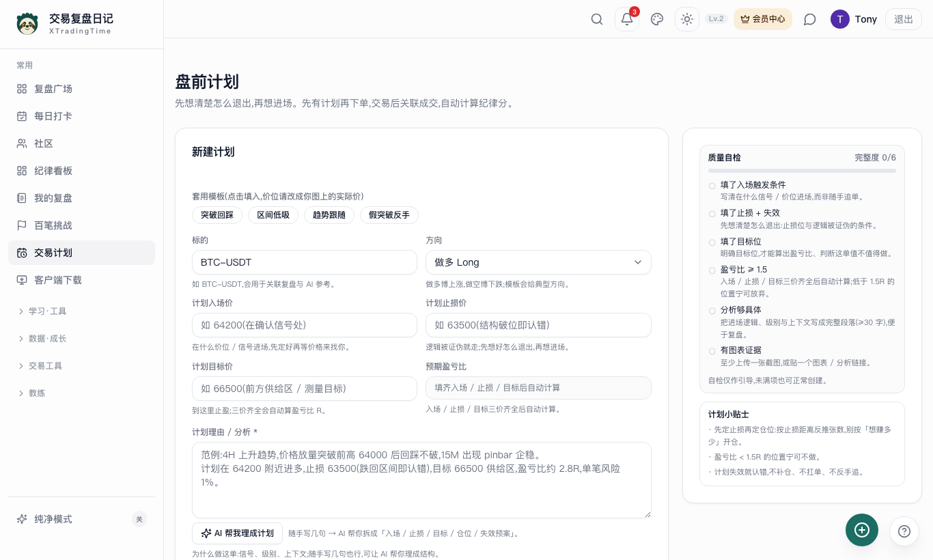Open 会员中心 membership button
This screenshot has height=560, width=933.
pos(763,19)
